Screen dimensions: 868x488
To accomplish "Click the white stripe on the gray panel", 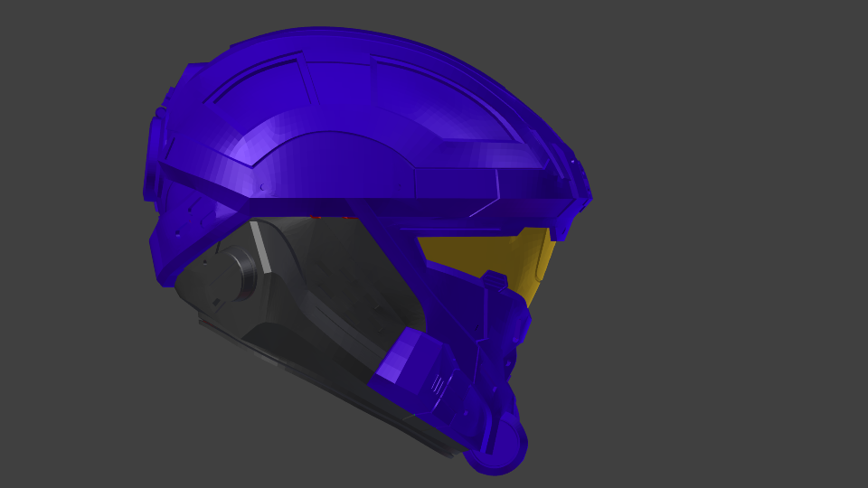I will (x=259, y=248).
